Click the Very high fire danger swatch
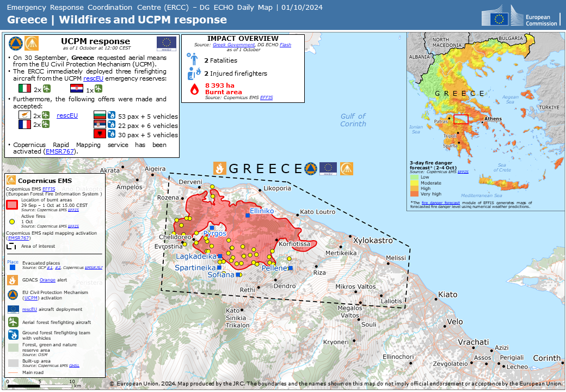Screen dimensions: 566x392 click(x=414, y=194)
